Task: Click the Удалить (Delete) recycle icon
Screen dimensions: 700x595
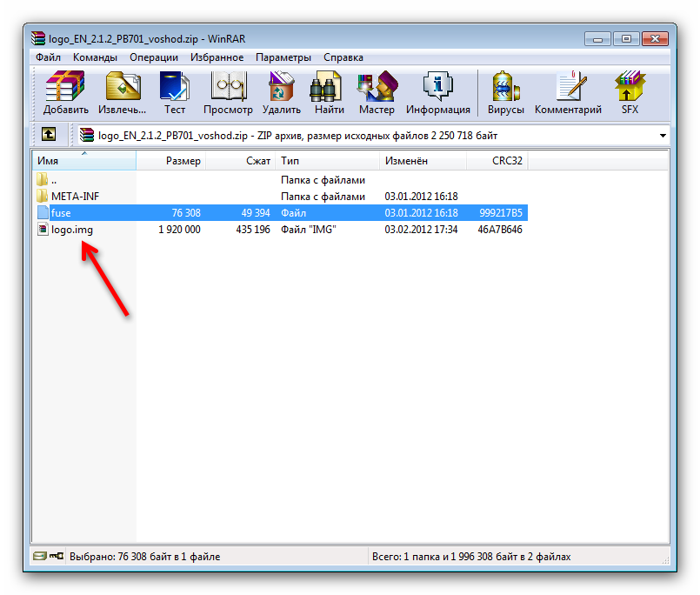Action: (x=281, y=86)
